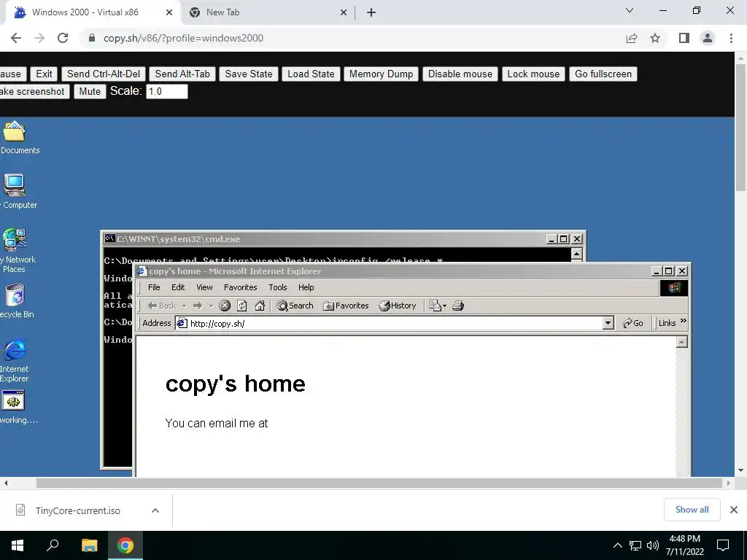Select Internet Explorer desktop icon
Screen dimensions: 747x560
(x=15, y=360)
